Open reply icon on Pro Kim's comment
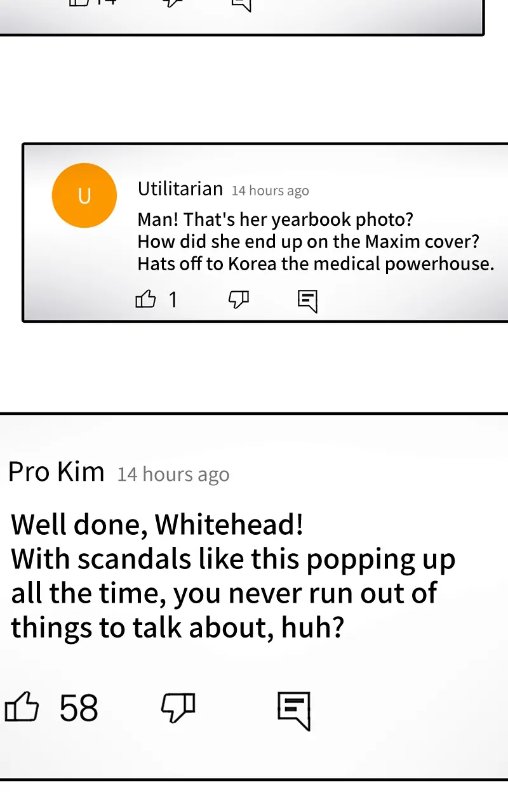The image size is (508, 812). coord(294,711)
